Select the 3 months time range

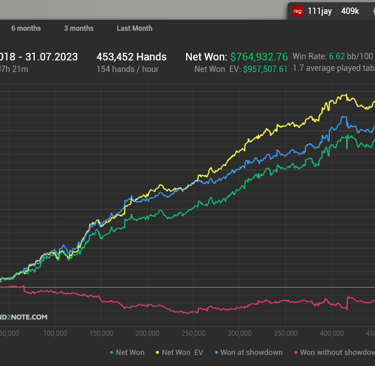[x=79, y=28]
